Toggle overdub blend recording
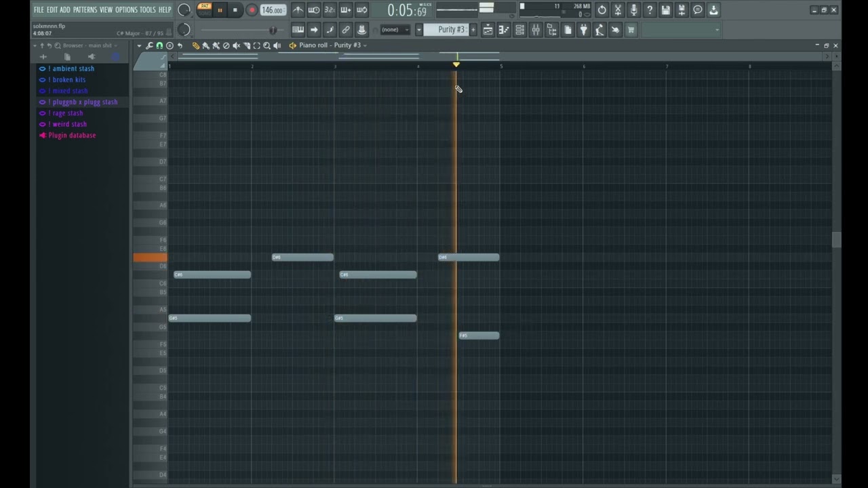This screenshot has height=488, width=868. click(346, 10)
